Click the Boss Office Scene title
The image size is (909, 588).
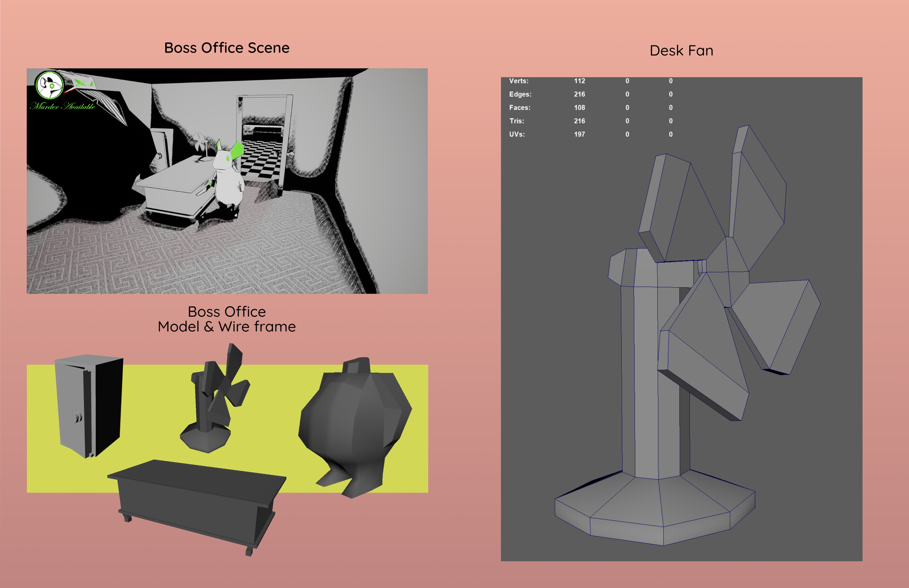click(x=227, y=47)
